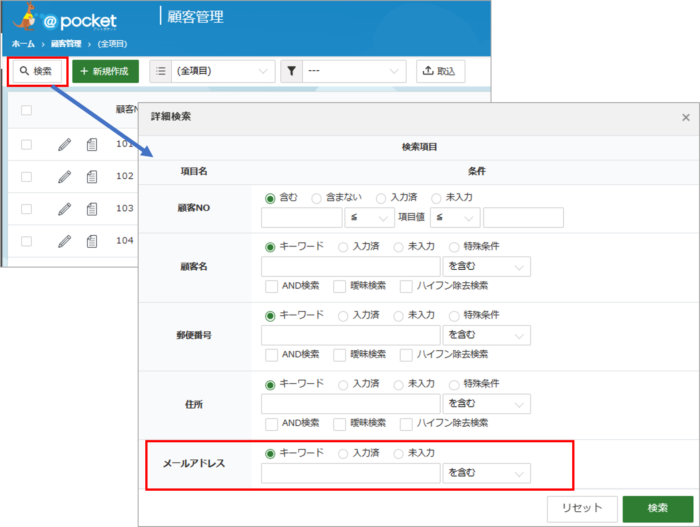This screenshot has height=527, width=700.
Task: Open を含む dropdown for 郵便番号
Action: 487,335
